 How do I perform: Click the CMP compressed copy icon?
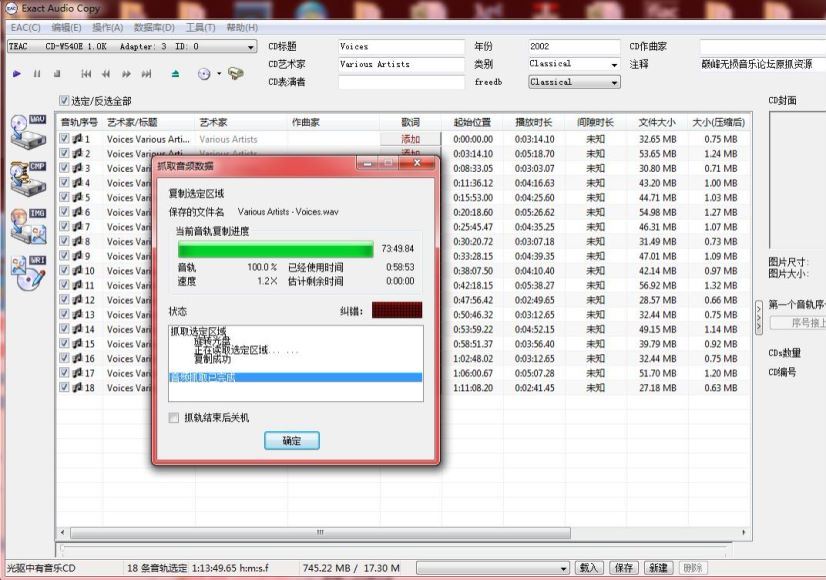[x=29, y=178]
